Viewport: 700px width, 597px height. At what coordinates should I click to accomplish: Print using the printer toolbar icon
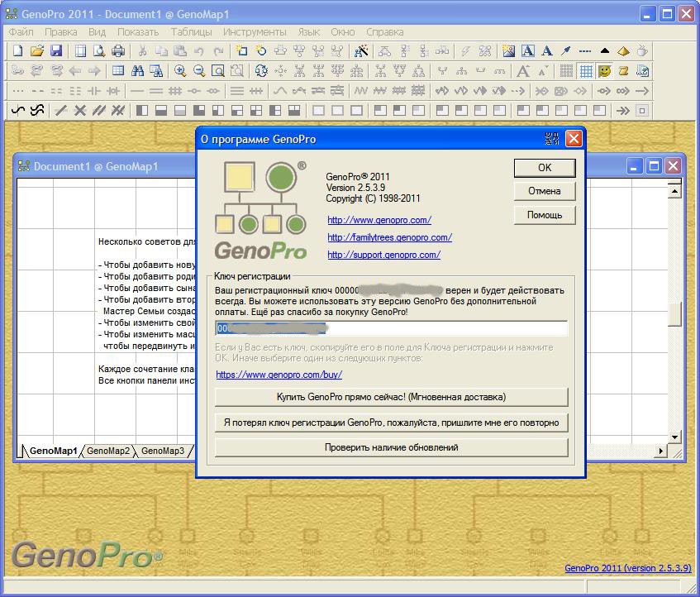[x=118, y=51]
